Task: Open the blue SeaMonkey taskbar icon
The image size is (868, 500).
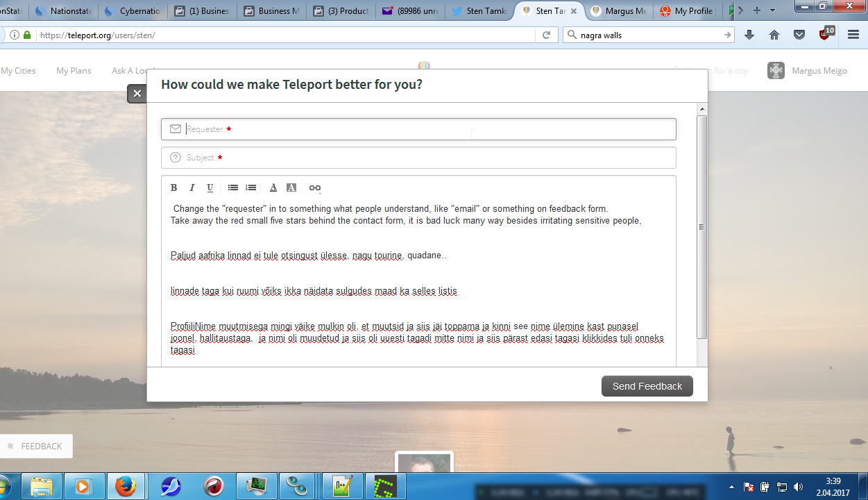Action: tap(171, 486)
